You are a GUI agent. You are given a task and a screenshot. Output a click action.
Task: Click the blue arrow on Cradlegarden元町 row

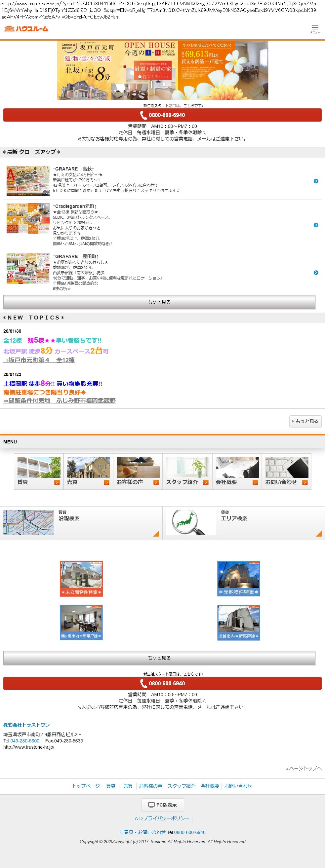(x=316, y=225)
